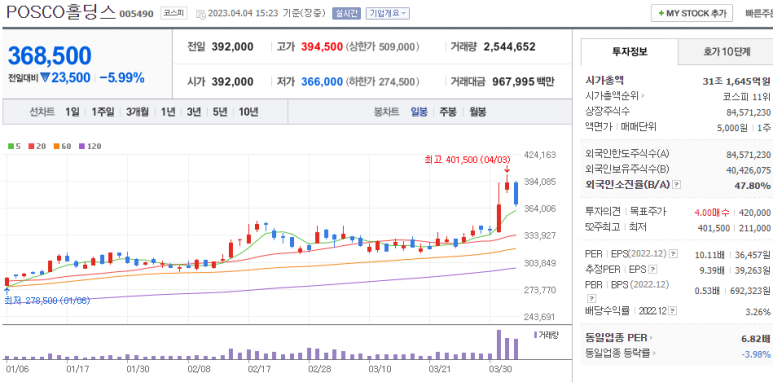Click the 전일 value 392,000
This screenshot has width=773, height=382.
(x=233, y=47)
